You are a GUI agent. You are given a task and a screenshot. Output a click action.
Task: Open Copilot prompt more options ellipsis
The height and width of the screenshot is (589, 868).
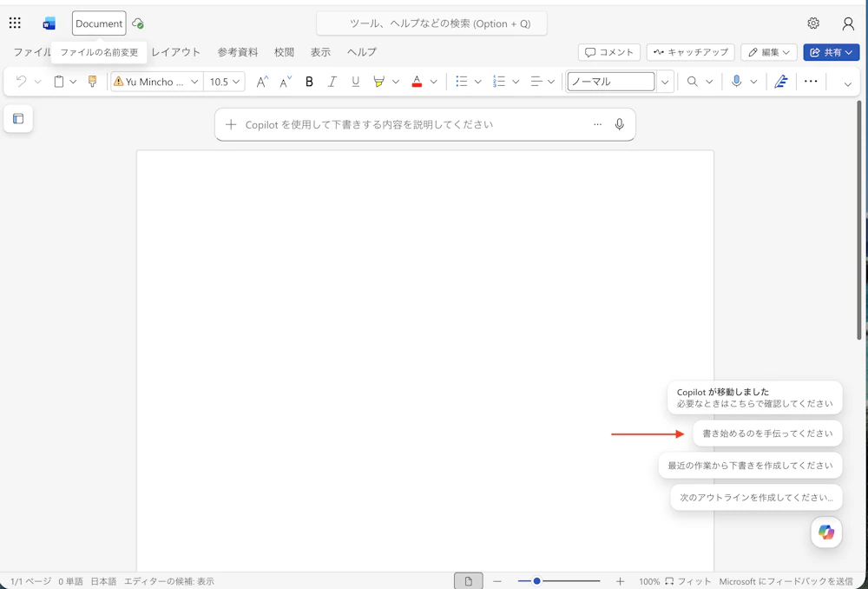click(x=597, y=125)
